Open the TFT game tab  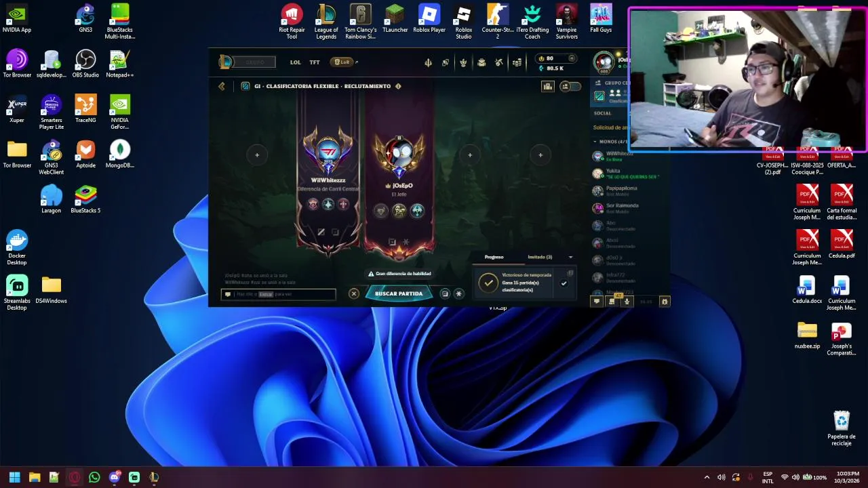click(315, 62)
